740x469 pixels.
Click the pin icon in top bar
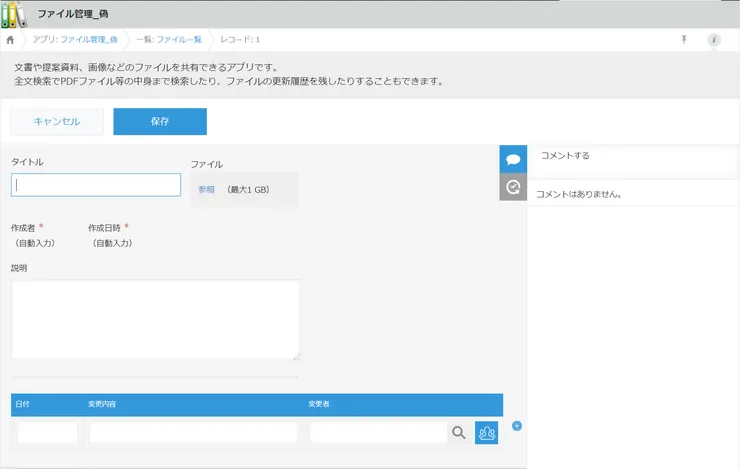(x=684, y=39)
